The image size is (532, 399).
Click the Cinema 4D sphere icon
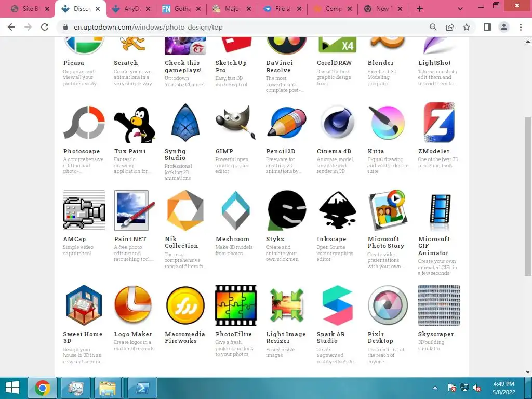coord(337,122)
